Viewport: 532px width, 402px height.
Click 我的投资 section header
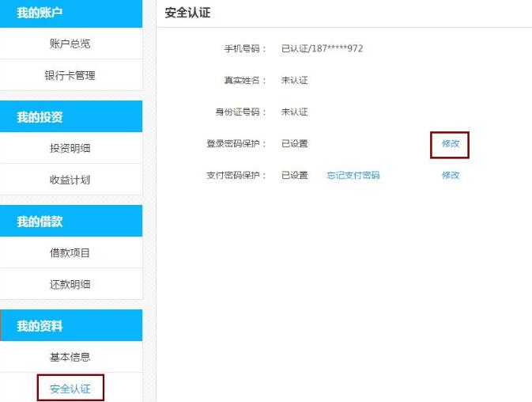click(71, 116)
